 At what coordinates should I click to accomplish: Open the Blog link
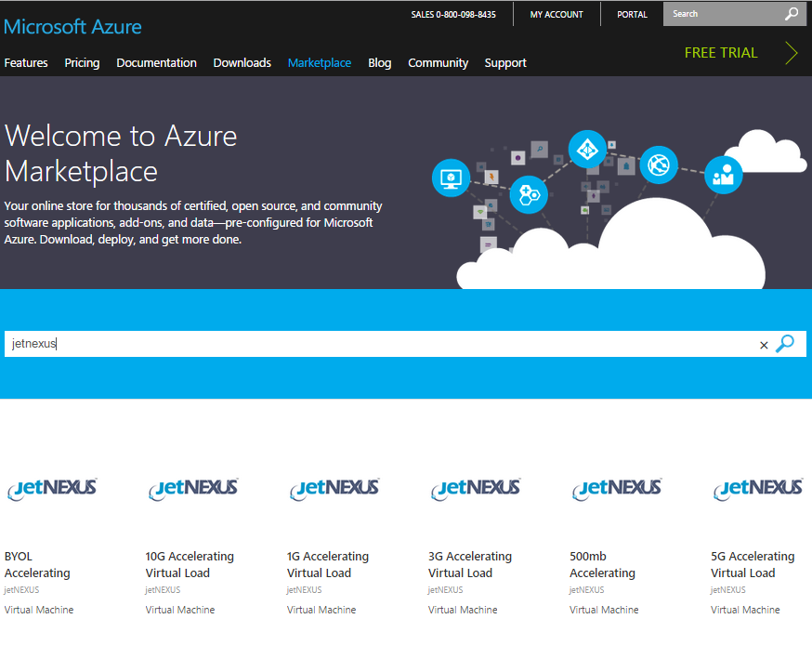pos(380,62)
